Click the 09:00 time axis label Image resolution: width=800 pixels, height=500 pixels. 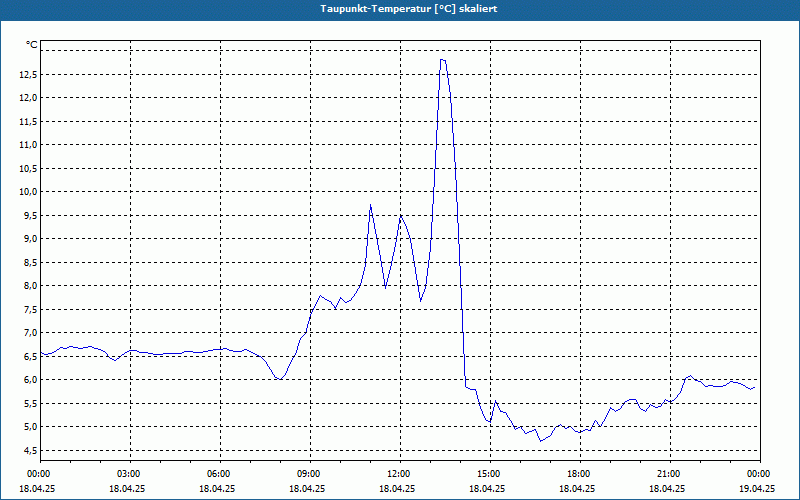tap(310, 474)
